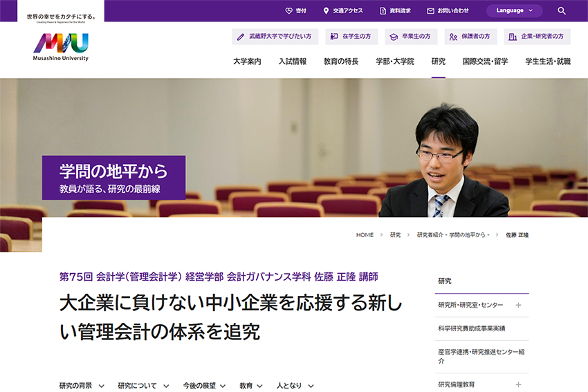Jump to 研究の背景 section anchor
Viewport: 588px width, 392px height.
click(82, 386)
